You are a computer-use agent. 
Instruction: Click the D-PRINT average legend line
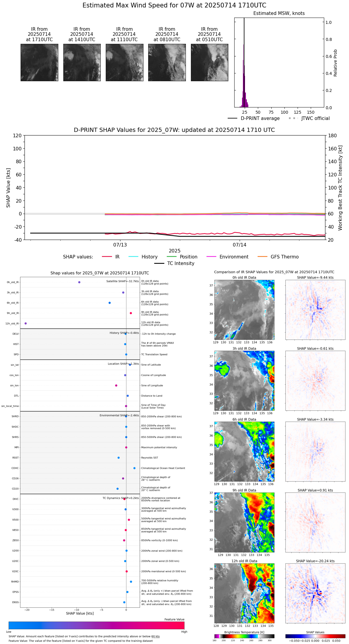tap(232, 118)
